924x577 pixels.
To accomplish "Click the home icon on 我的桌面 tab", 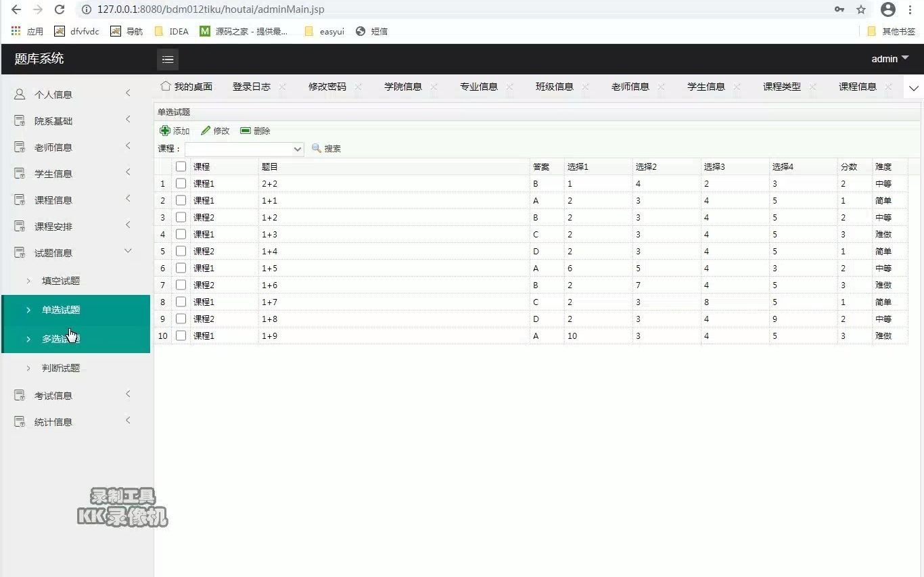I will point(165,86).
